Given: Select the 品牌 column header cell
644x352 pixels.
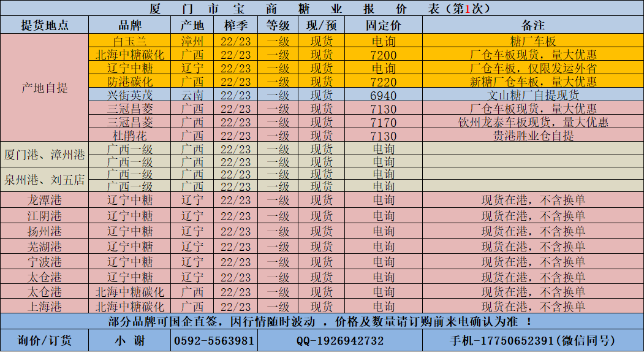Looking at the screenshot, I should pyautogui.click(x=130, y=26).
